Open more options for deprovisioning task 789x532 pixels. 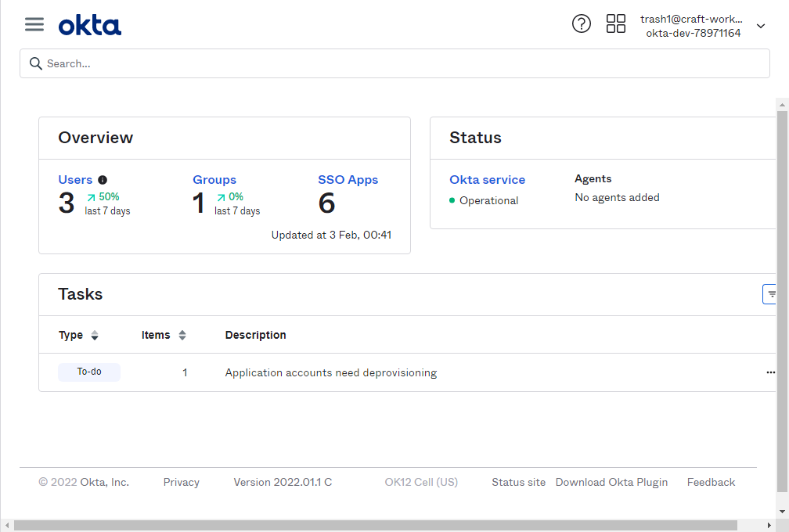click(x=770, y=372)
